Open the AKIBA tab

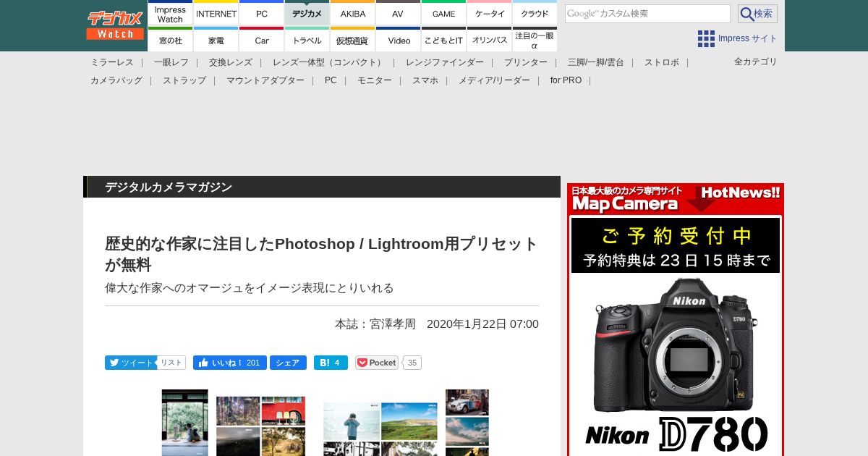pyautogui.click(x=353, y=13)
